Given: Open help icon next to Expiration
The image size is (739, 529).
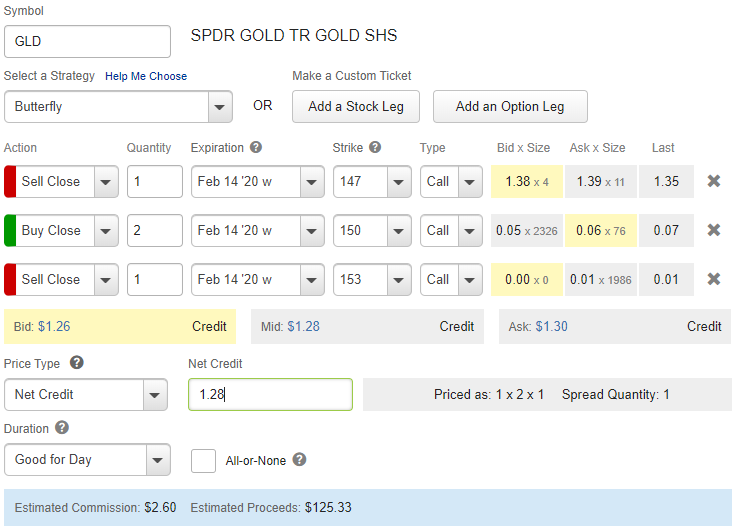Looking at the screenshot, I should point(256,147).
